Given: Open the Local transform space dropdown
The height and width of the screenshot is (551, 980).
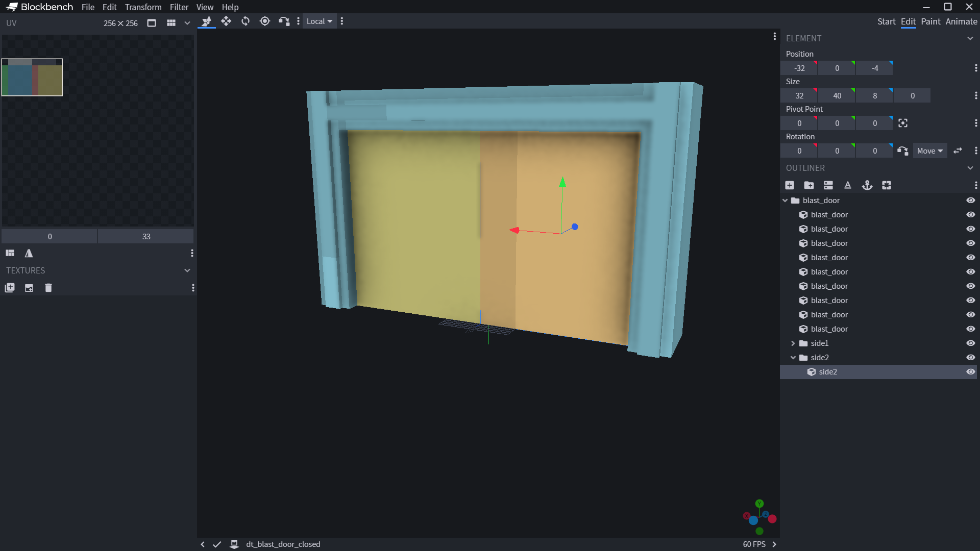Looking at the screenshot, I should (320, 21).
